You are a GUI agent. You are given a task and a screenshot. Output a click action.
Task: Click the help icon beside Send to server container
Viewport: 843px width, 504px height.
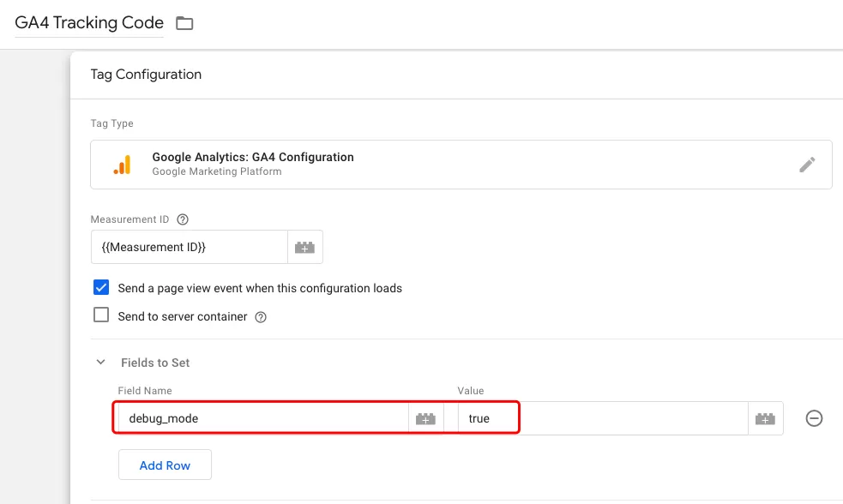[261, 317]
